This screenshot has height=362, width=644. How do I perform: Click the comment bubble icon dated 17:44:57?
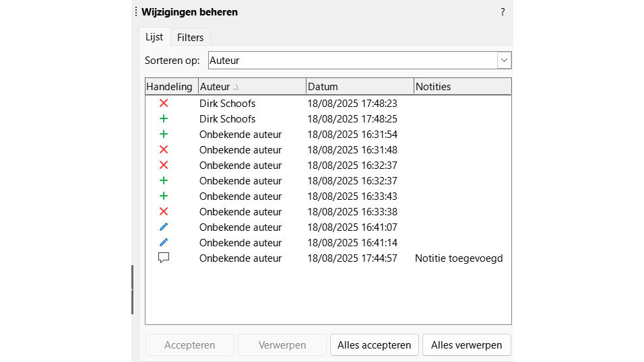click(164, 258)
